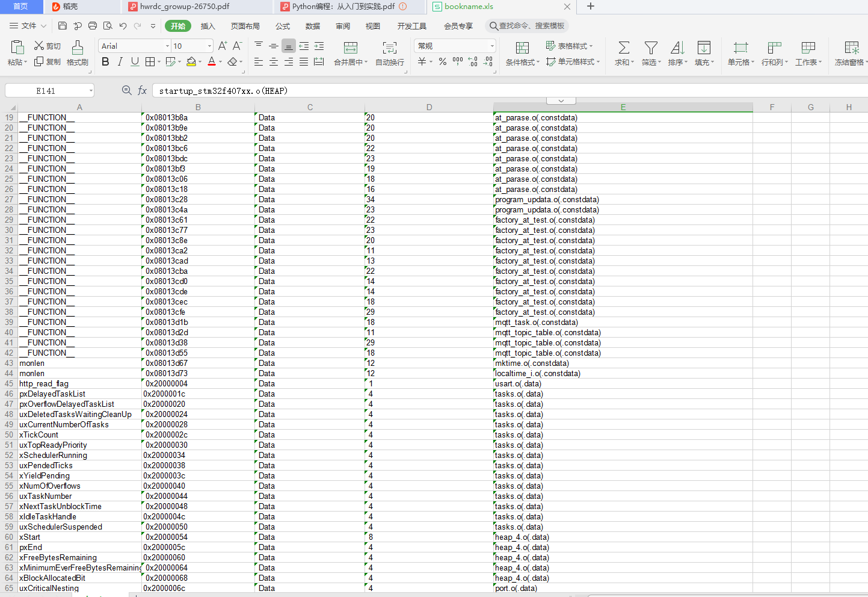Click the formula bar input showing startup_stm32f407xx.o(HEAP)
The image size is (868, 597).
point(510,91)
